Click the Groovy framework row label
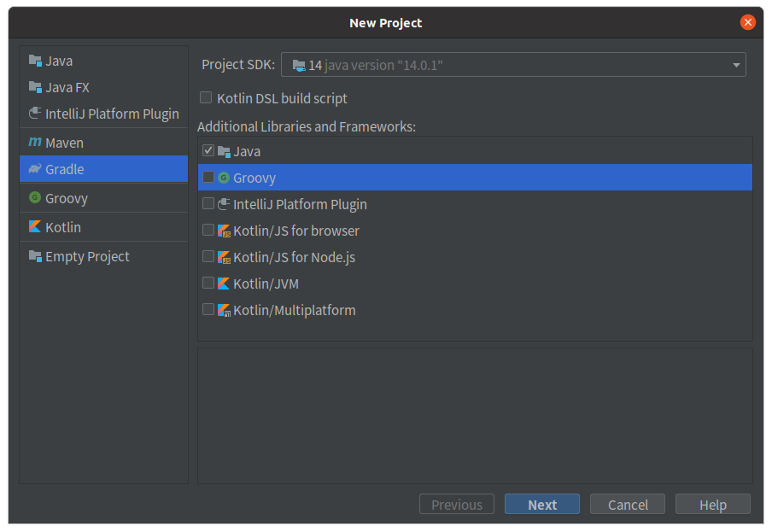The image size is (772, 532). click(x=254, y=178)
